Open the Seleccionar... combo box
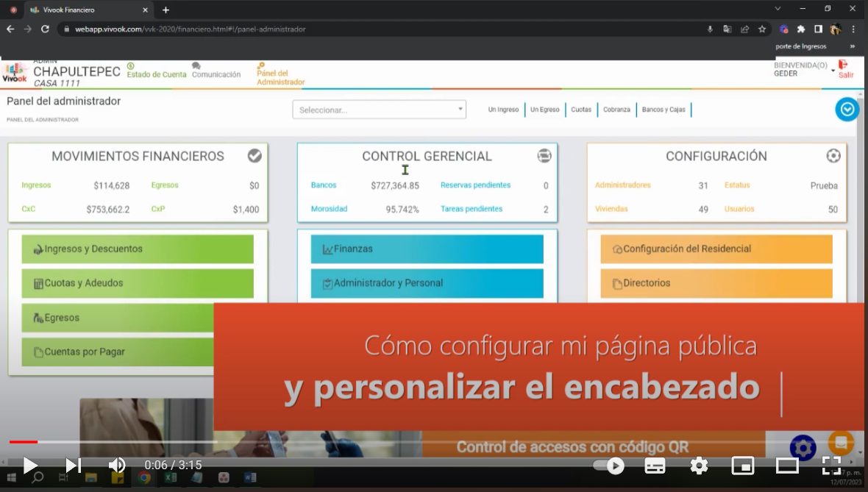Screen dimensions: 868x492 (x=379, y=110)
